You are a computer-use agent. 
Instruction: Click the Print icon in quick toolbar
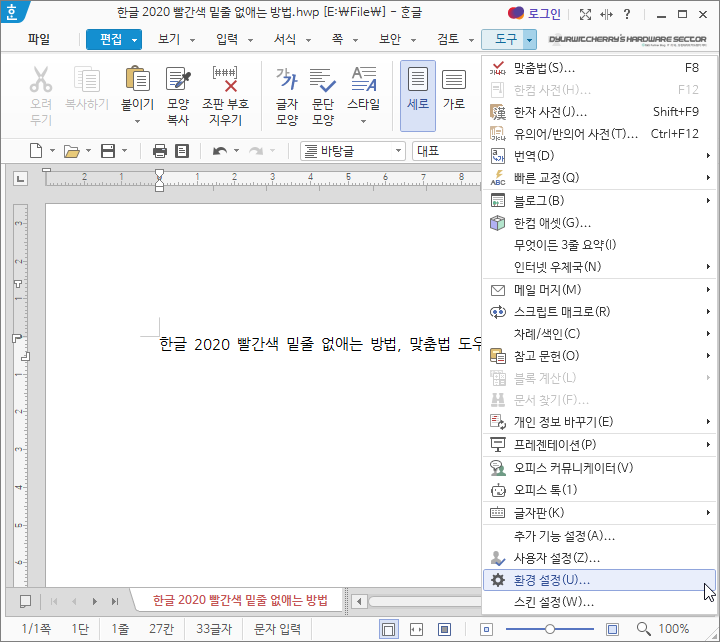point(159,151)
